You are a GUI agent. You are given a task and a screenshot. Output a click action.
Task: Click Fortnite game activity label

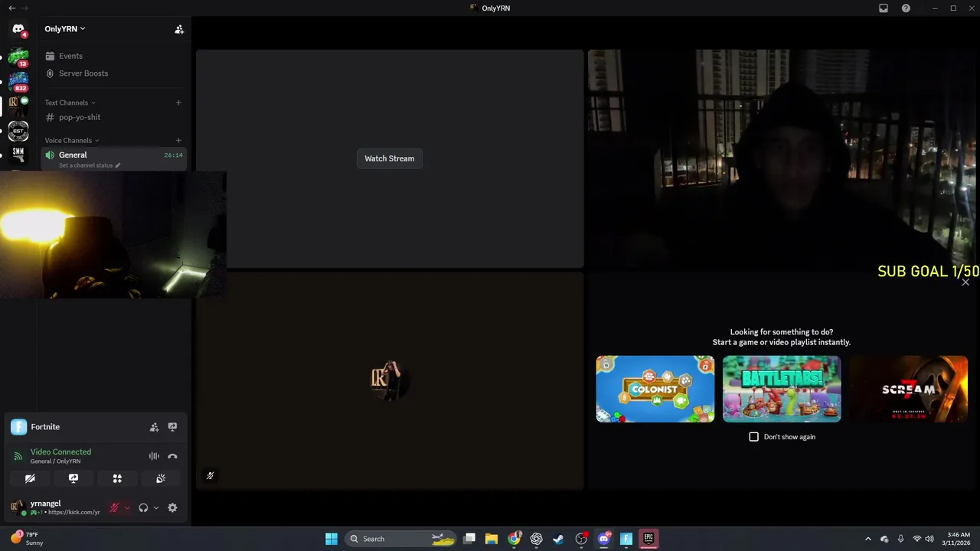(45, 427)
